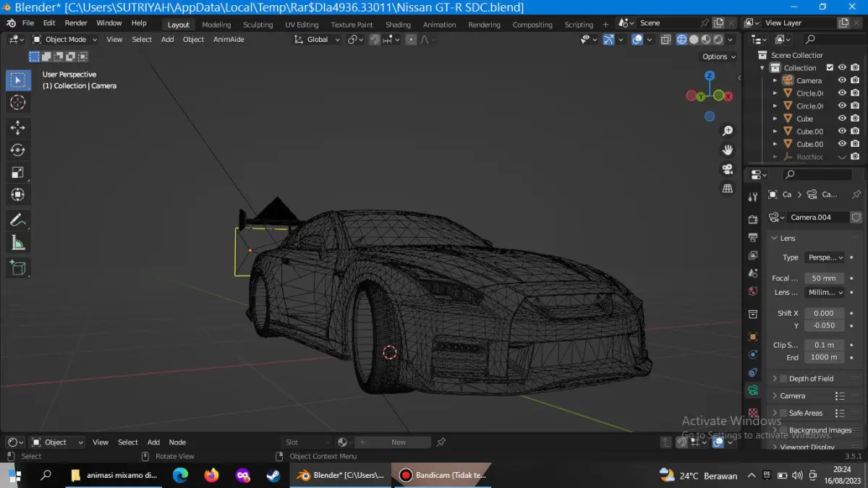Open the Render menu
868x488 pixels.
pyautogui.click(x=76, y=23)
